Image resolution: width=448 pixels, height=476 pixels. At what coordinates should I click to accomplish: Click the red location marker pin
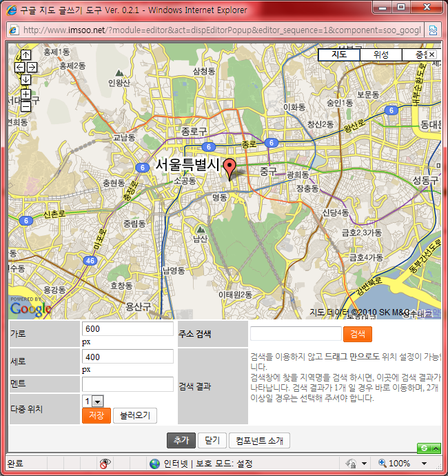click(x=230, y=170)
